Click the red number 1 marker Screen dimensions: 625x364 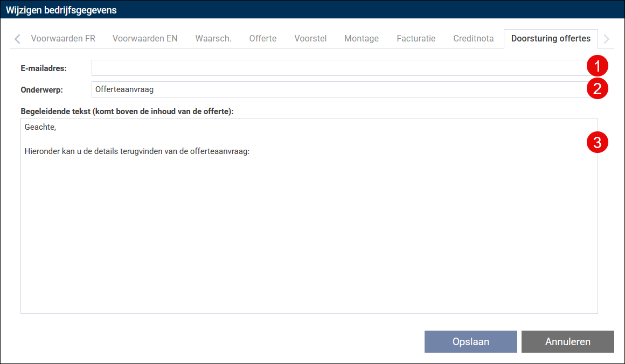pyautogui.click(x=597, y=67)
